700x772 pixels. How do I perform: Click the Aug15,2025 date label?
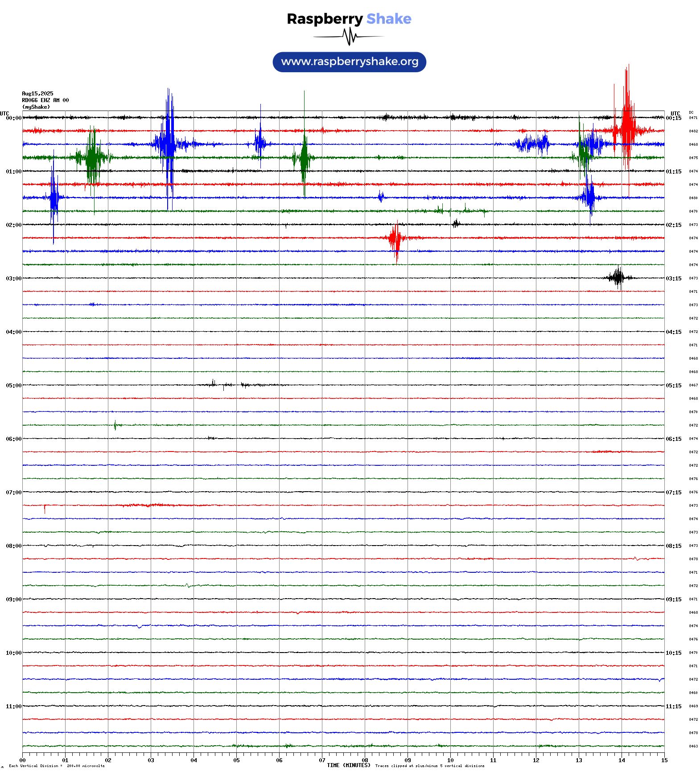pos(37,94)
